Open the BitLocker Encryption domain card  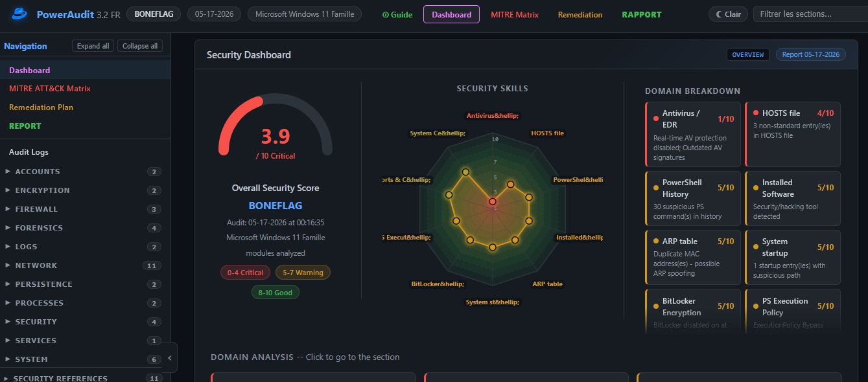[x=693, y=311]
